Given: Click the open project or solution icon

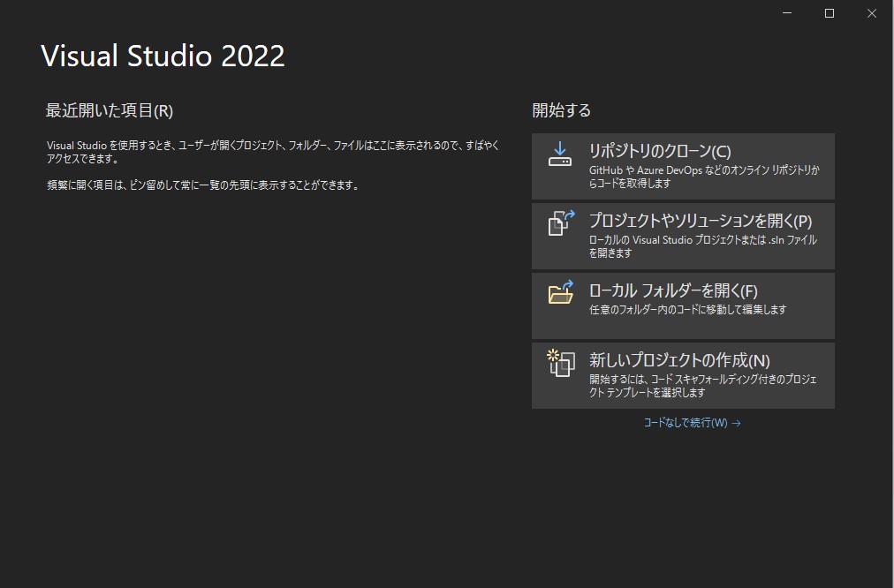Looking at the screenshot, I should pos(561,223).
